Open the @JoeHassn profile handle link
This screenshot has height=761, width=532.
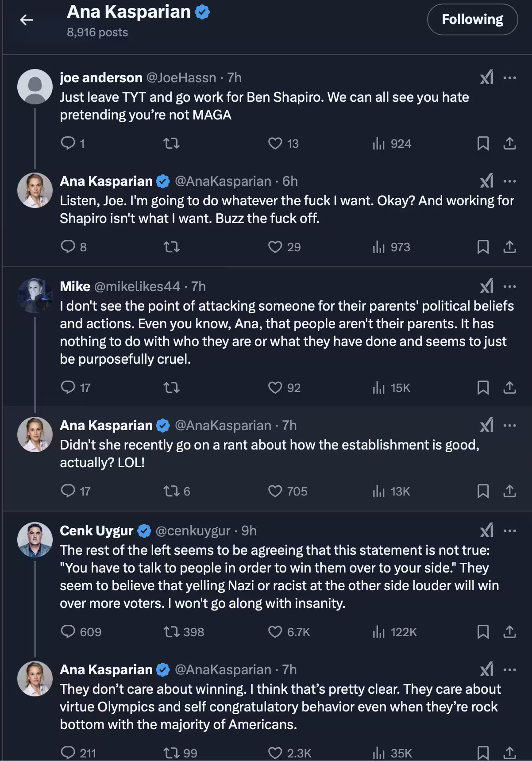click(181, 78)
